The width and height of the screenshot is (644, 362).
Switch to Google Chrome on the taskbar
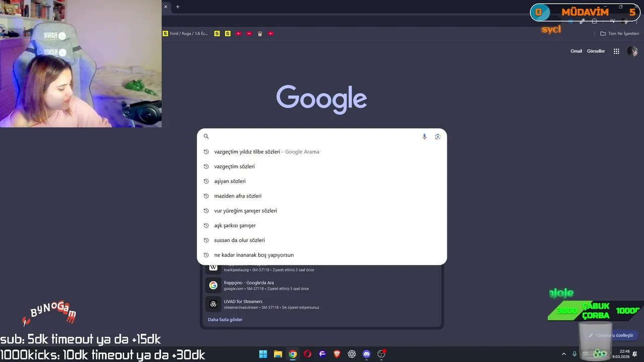tap(293, 354)
